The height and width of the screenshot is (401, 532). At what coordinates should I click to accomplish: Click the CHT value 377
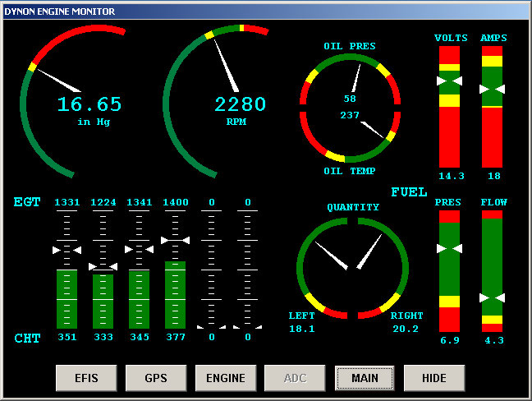176,337
